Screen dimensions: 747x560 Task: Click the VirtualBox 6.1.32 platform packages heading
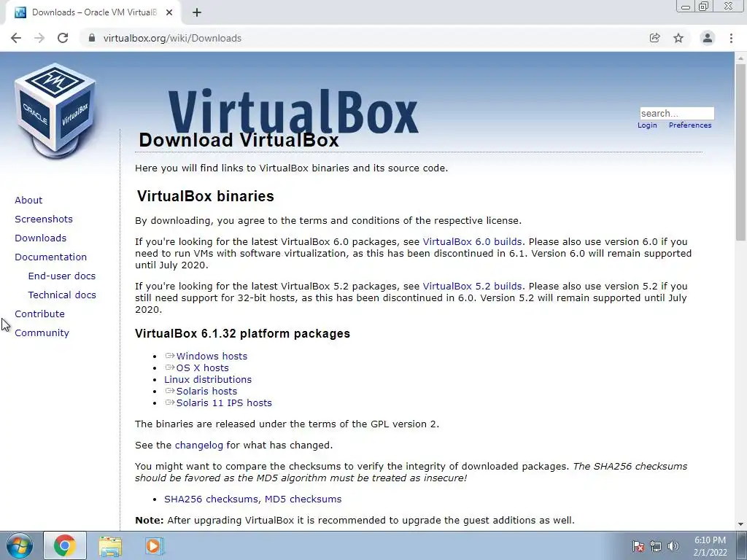(x=242, y=333)
